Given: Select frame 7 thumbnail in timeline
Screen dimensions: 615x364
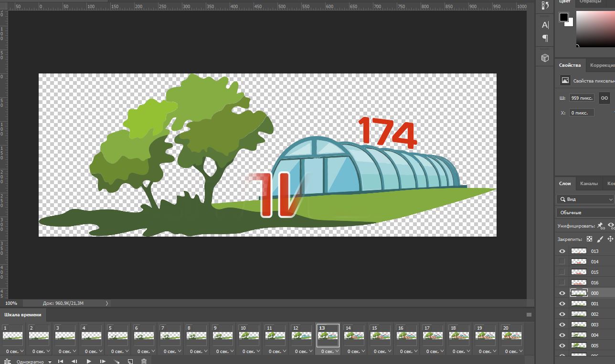Looking at the screenshot, I should click(170, 335).
